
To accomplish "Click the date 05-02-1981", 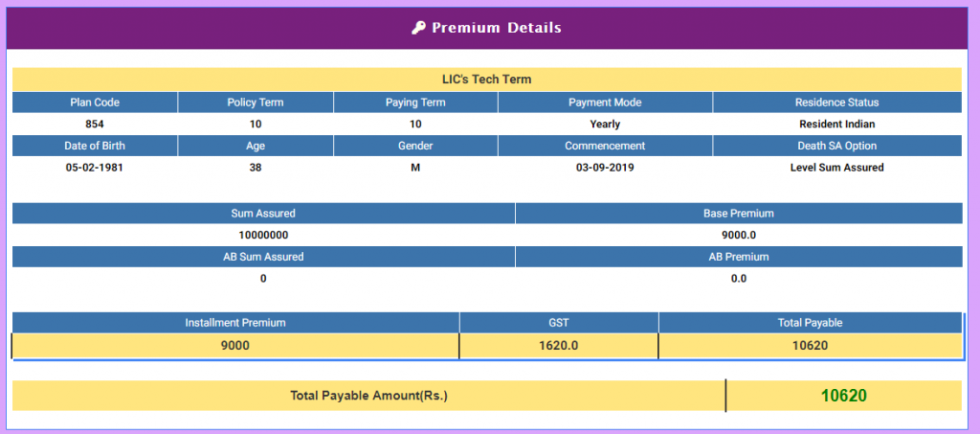I will pos(95,168).
